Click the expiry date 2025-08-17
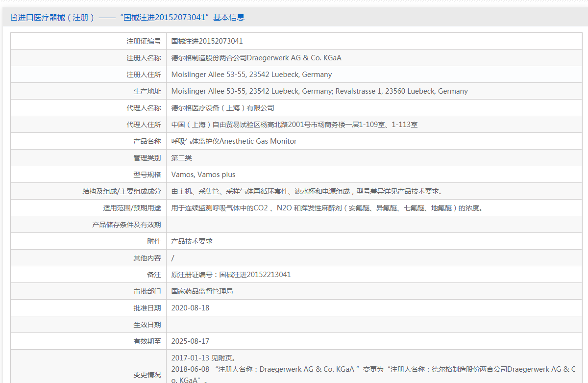Screen dimensions: 588x383 point(190,341)
